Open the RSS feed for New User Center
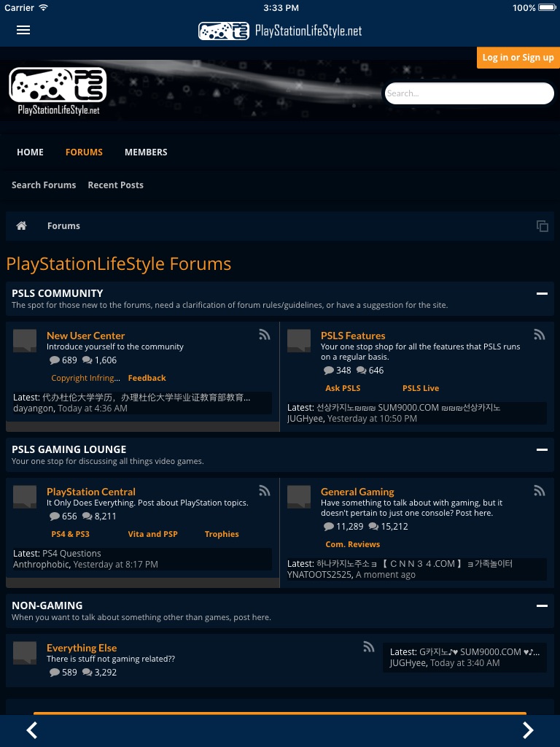The height and width of the screenshot is (747, 560). pos(264,335)
